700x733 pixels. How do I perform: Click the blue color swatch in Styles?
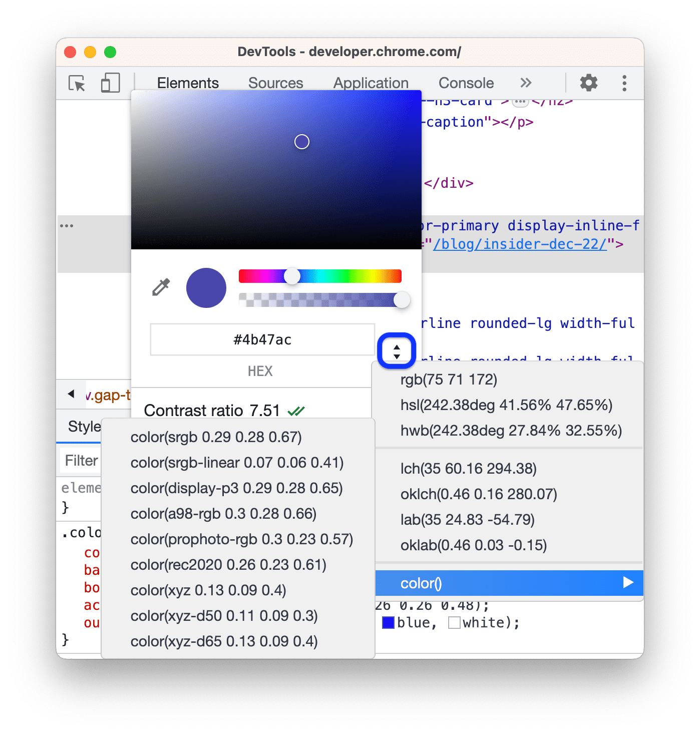click(389, 622)
